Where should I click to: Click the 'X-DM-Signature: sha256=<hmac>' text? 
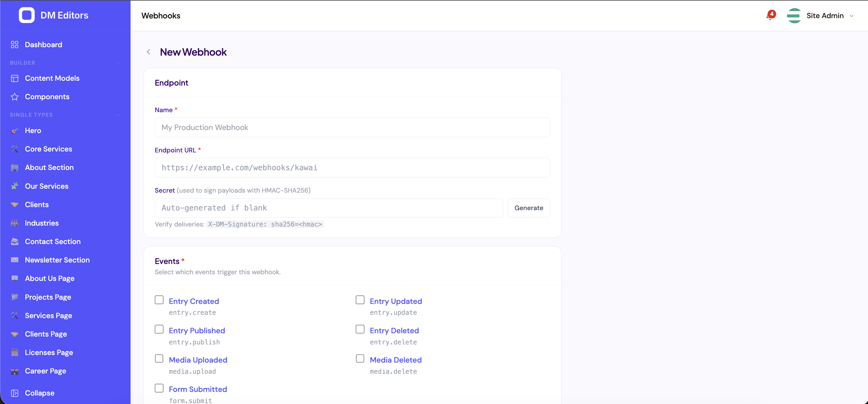(x=265, y=224)
